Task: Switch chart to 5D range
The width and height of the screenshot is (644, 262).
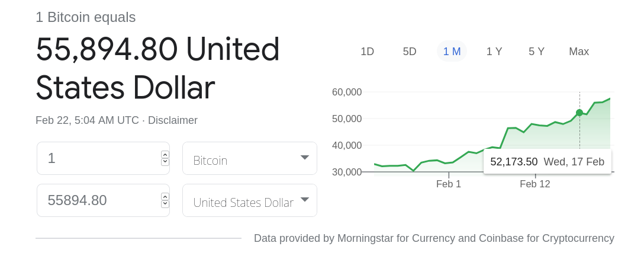Action: coord(410,52)
